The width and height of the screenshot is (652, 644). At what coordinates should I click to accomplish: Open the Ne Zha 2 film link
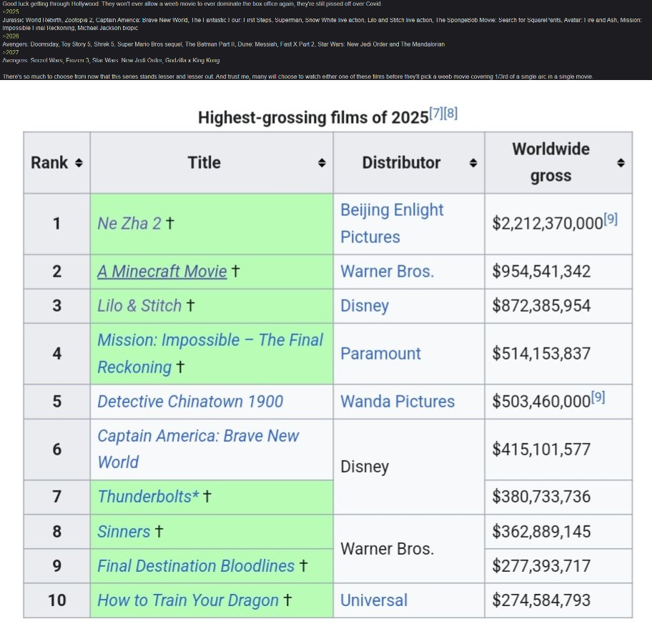129,223
